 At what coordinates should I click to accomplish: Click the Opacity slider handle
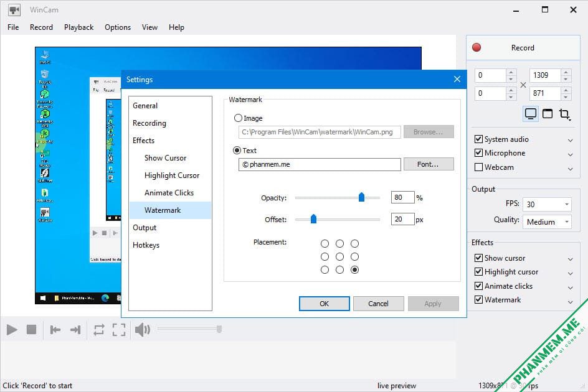pos(361,197)
